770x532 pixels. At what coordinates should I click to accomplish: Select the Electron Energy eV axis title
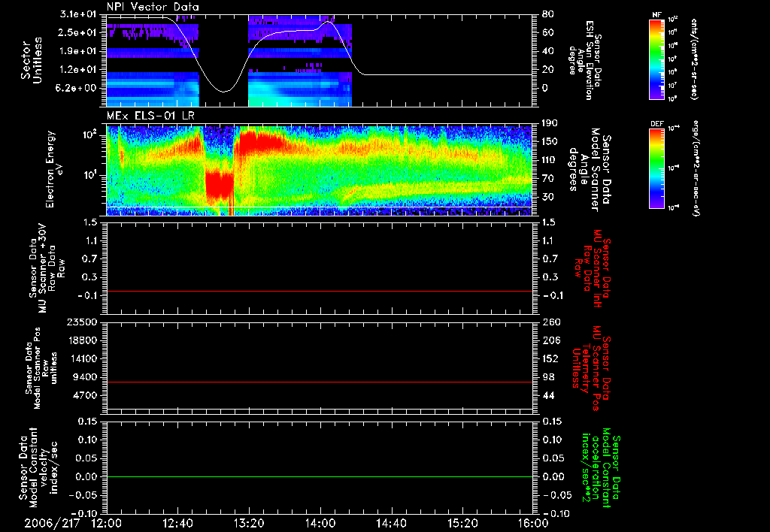[56, 169]
